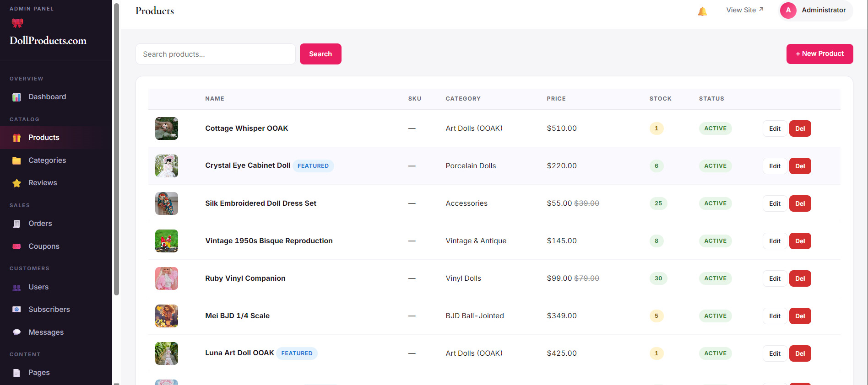Click the + New Product button
The image size is (868, 385).
click(x=819, y=54)
